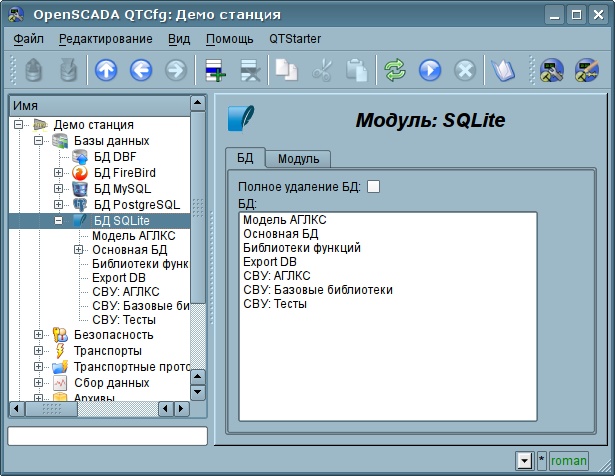The image size is (615, 476).
Task: Launch the QTCfg configurator icon in toolbar
Action: click(551, 71)
